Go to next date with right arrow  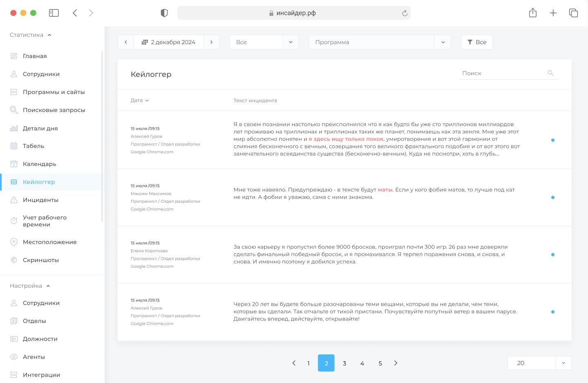point(212,42)
